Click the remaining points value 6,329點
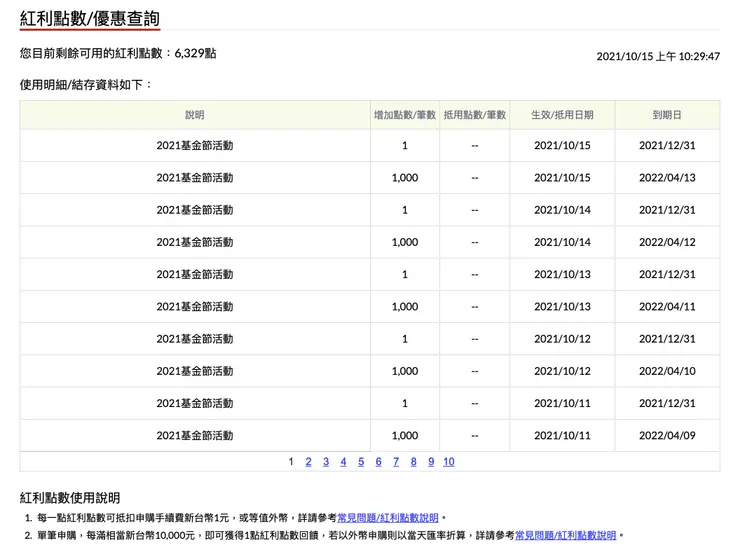Screen dimensions: 740x552 click(195, 53)
